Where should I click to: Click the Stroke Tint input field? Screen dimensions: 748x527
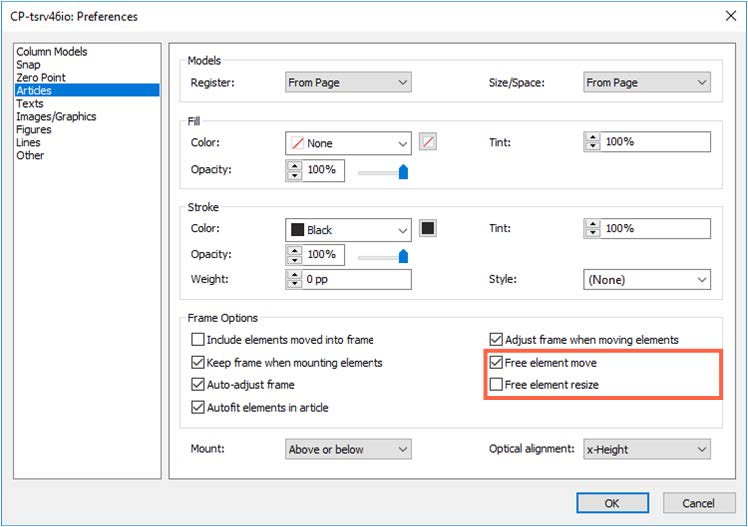[655, 228]
